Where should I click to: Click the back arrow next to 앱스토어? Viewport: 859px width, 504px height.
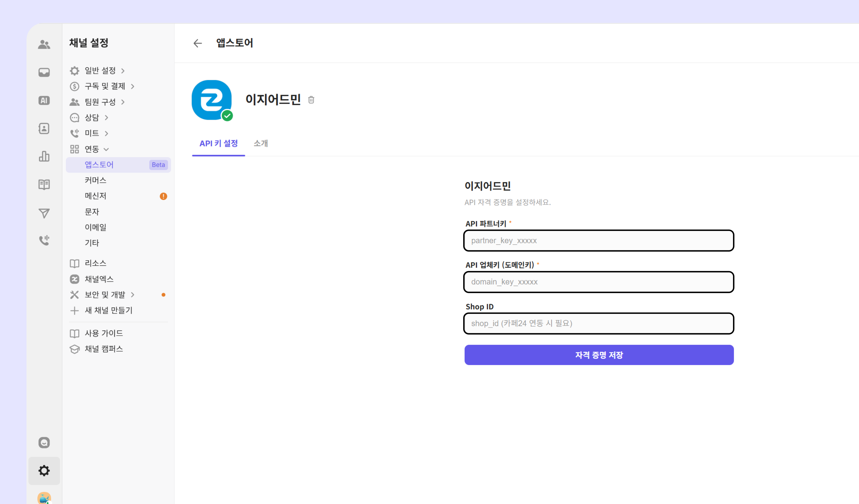[x=198, y=43]
